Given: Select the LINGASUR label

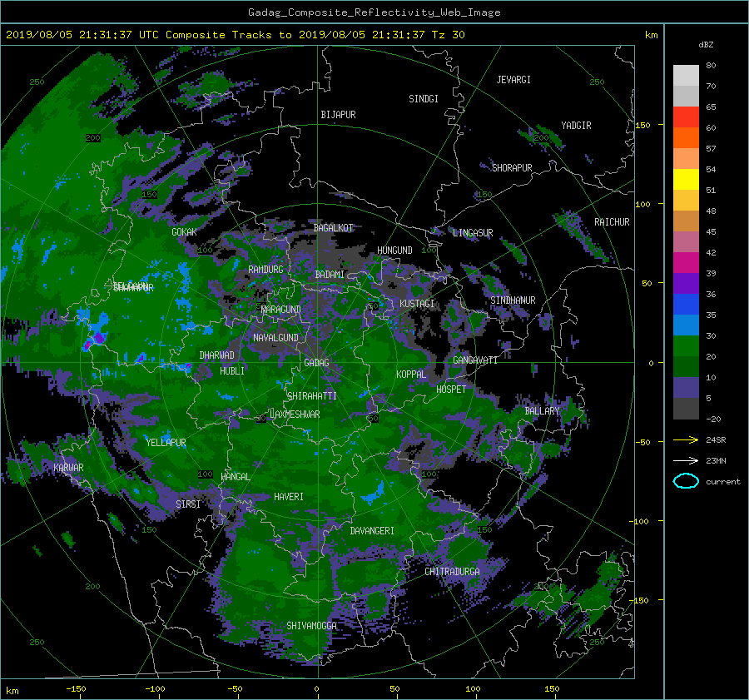Looking at the screenshot, I should coord(473,233).
